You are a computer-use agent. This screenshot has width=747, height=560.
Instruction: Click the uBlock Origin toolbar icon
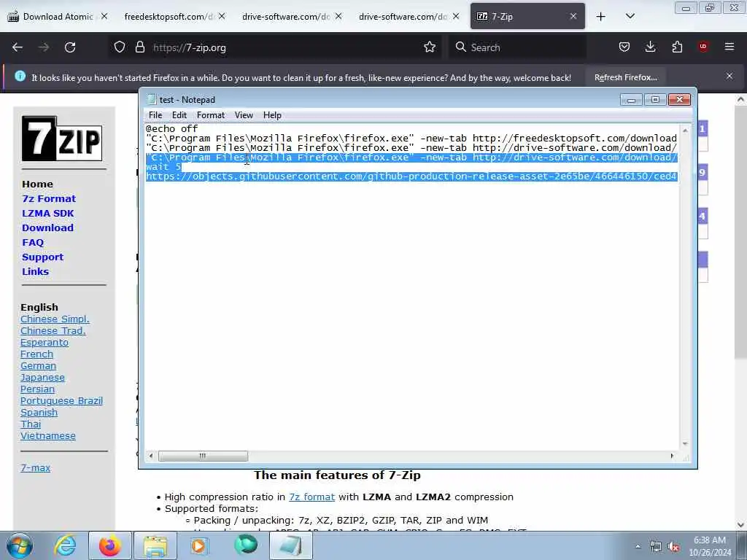[703, 47]
